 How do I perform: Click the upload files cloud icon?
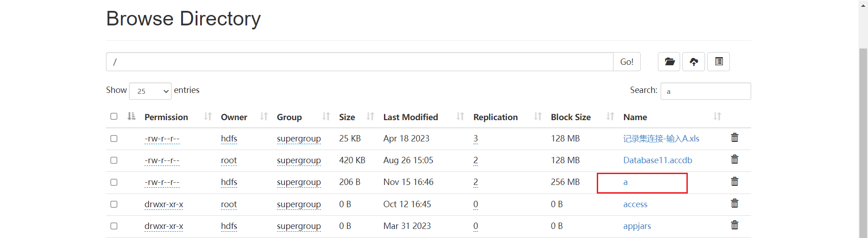click(x=694, y=62)
